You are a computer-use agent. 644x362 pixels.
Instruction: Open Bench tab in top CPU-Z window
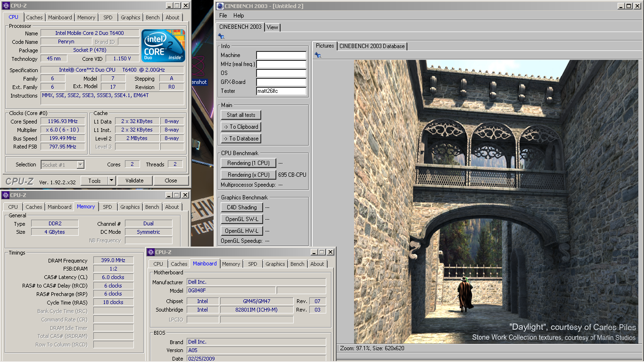[153, 17]
